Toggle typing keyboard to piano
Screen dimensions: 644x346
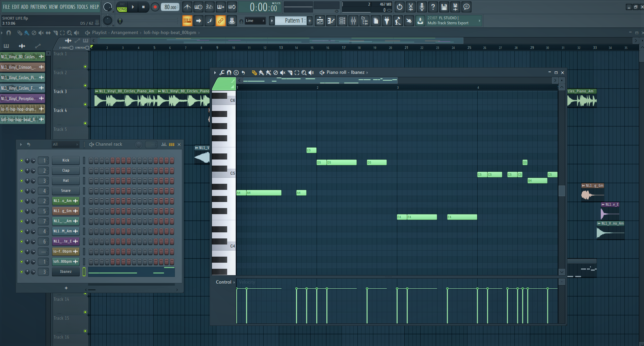click(187, 21)
